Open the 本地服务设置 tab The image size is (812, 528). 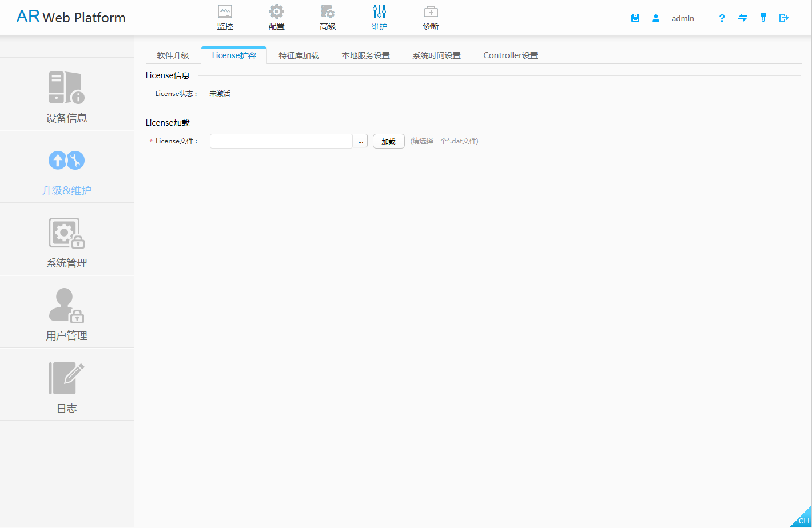tap(365, 55)
